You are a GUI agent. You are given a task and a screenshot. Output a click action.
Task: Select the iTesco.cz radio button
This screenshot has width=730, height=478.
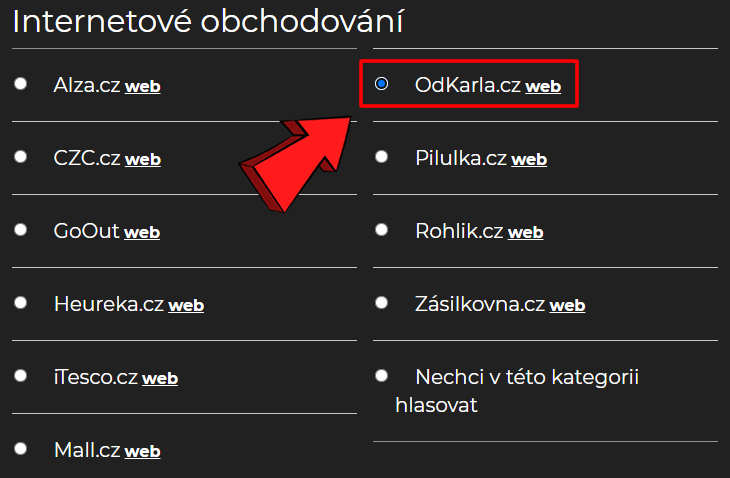(x=21, y=376)
